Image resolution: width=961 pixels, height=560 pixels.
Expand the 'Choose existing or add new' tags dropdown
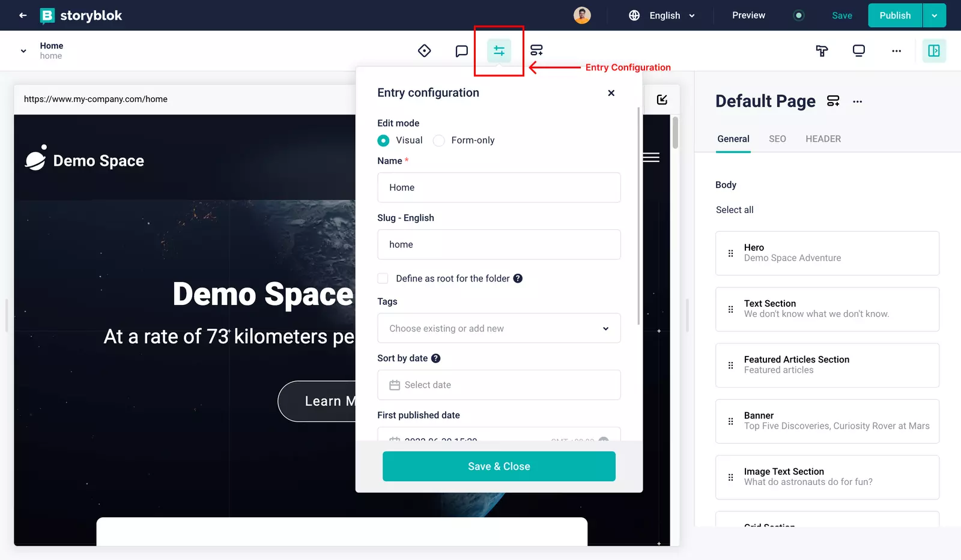(499, 328)
